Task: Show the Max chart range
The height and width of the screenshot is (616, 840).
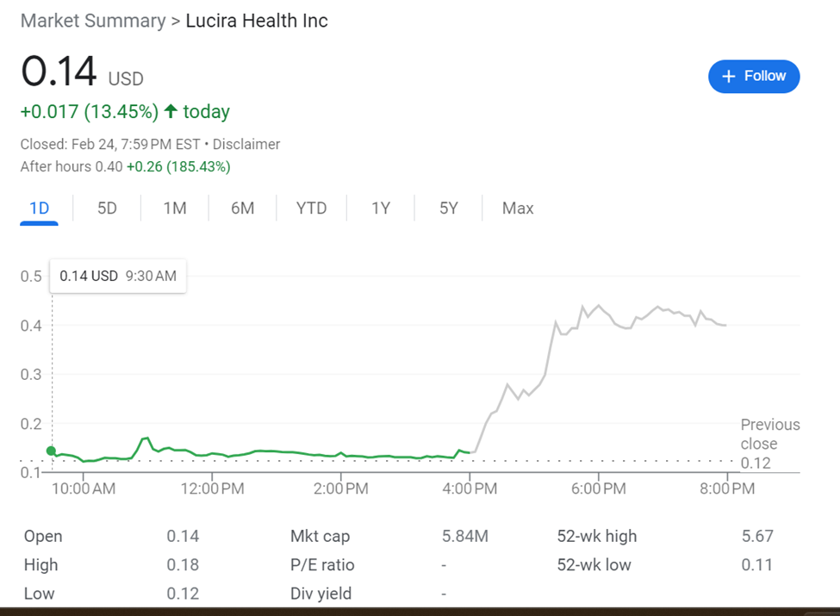Action: click(x=518, y=208)
